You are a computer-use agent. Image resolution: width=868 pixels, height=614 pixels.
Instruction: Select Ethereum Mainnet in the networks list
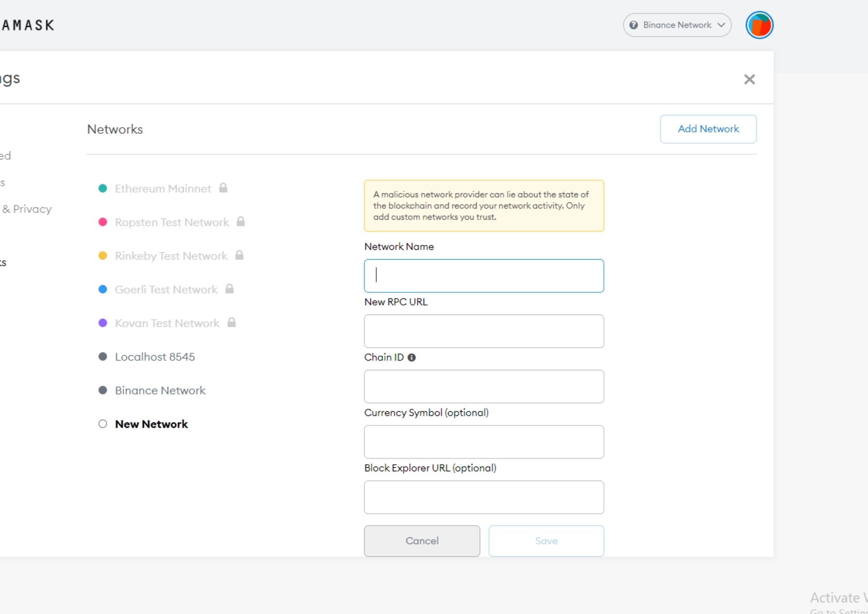click(x=163, y=188)
